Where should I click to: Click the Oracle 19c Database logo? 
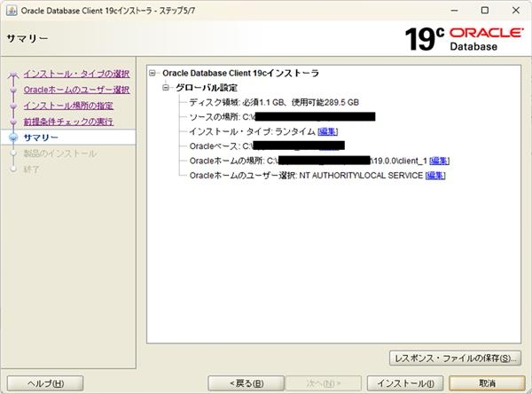(465, 39)
